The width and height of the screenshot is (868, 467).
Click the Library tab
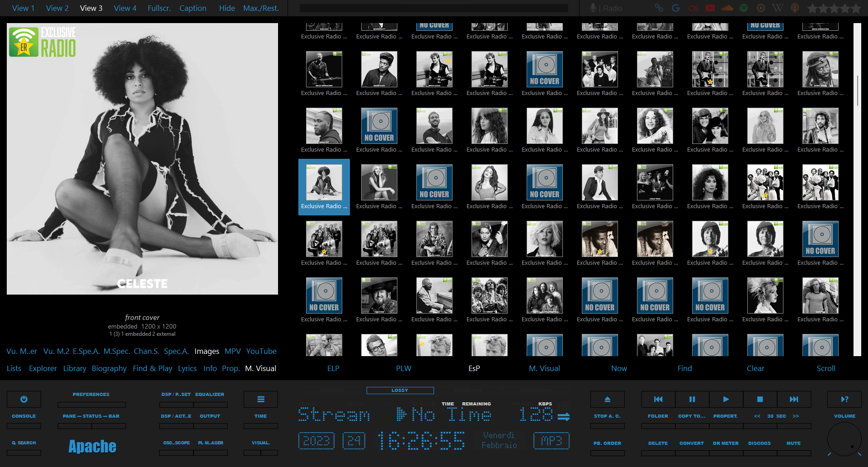click(75, 368)
